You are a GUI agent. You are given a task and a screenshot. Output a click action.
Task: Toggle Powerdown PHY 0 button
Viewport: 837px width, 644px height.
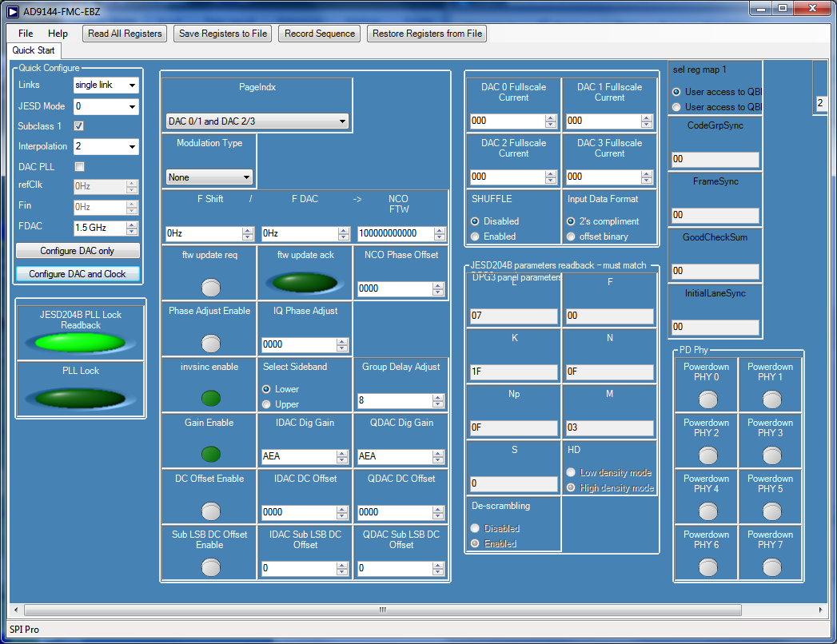[x=707, y=400]
